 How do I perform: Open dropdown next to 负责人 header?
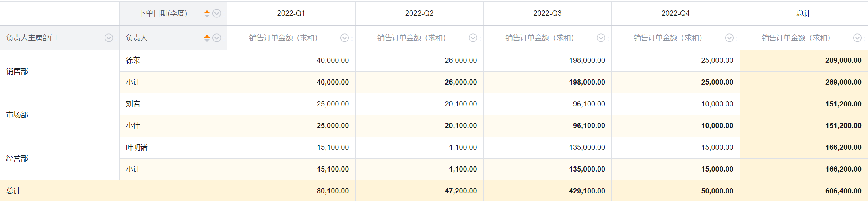tap(216, 38)
